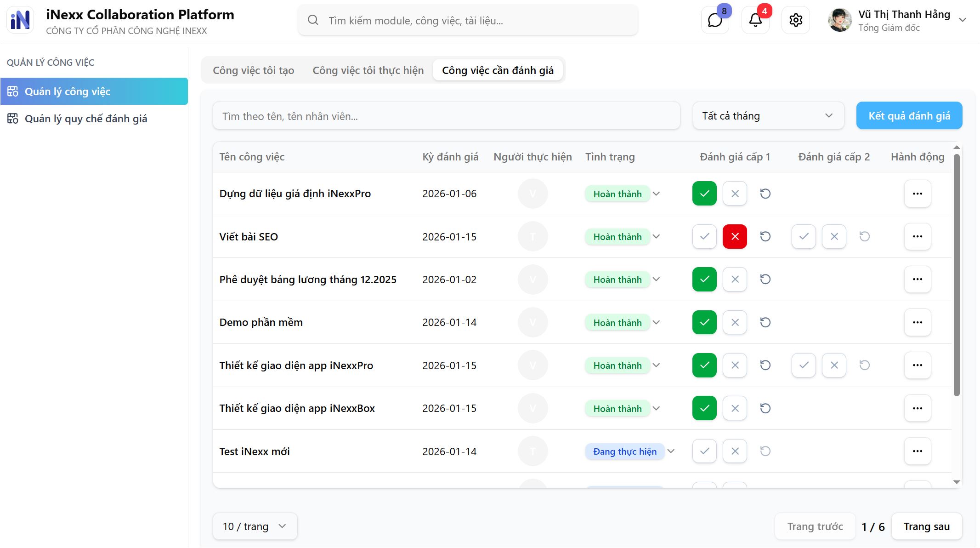Image resolution: width=980 pixels, height=548 pixels.
Task: Open the chat messages icon
Action: pos(715,21)
